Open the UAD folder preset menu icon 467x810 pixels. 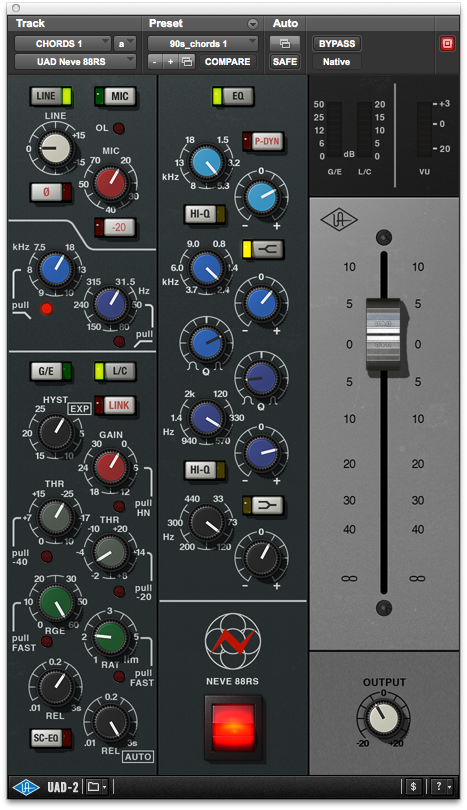(97, 787)
